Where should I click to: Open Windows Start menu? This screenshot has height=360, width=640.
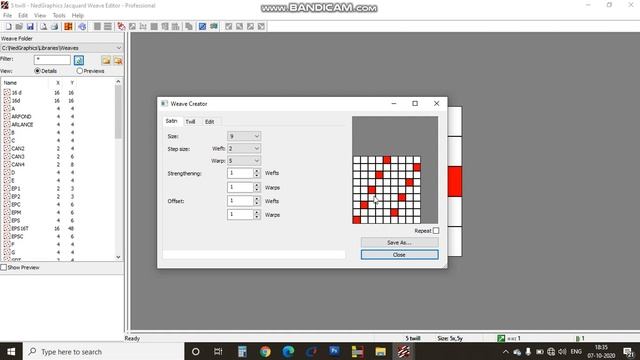pos(11,351)
